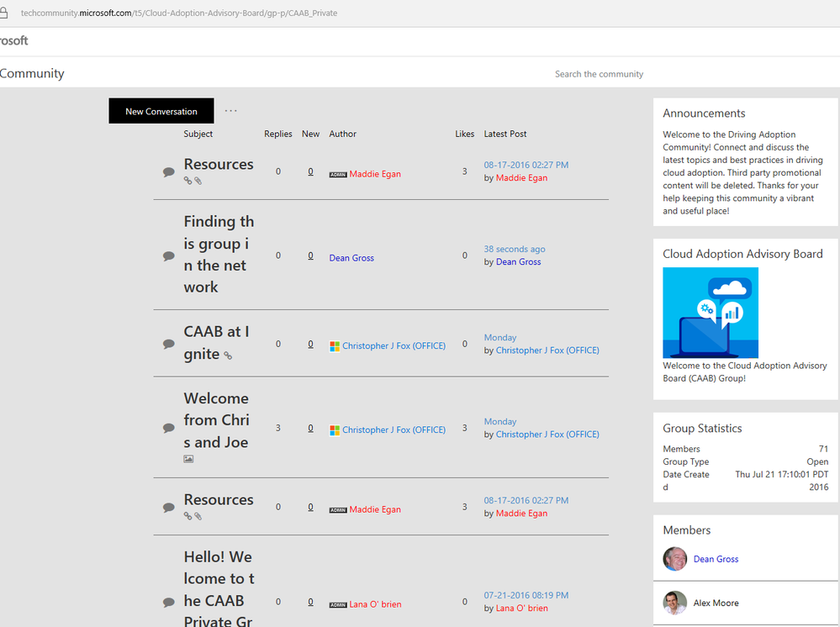Screen dimensions: 840x627
Task: Click Dean Gross's name in the Members panel
Action: [716, 558]
